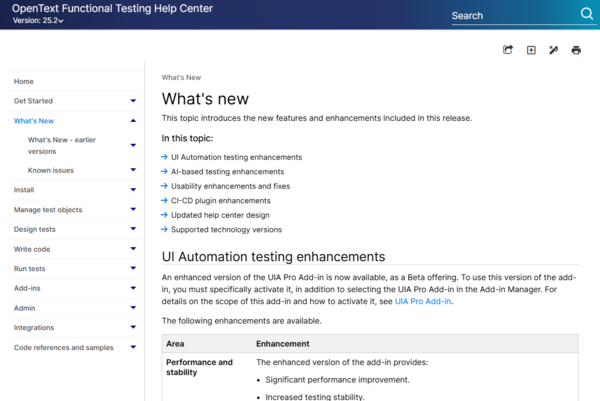Collapse the What's New sidebar section
The height and width of the screenshot is (401, 600).
point(133,121)
